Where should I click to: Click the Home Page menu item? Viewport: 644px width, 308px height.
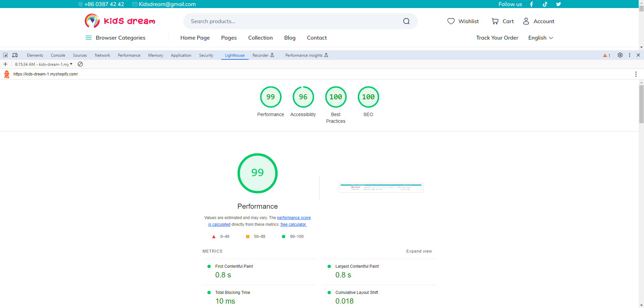pyautogui.click(x=195, y=38)
